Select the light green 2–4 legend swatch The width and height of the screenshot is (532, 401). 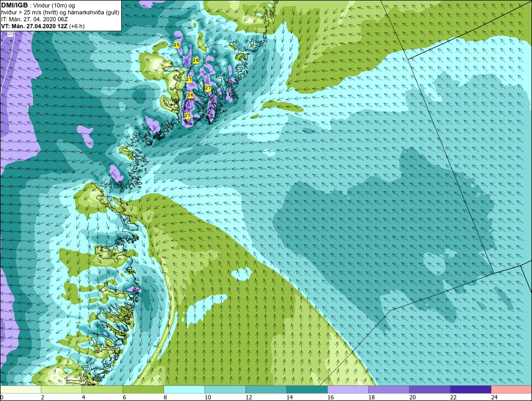click(x=61, y=389)
